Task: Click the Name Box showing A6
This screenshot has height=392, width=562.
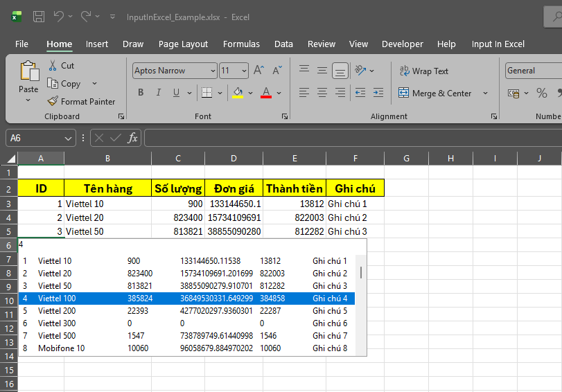Action: (x=40, y=138)
